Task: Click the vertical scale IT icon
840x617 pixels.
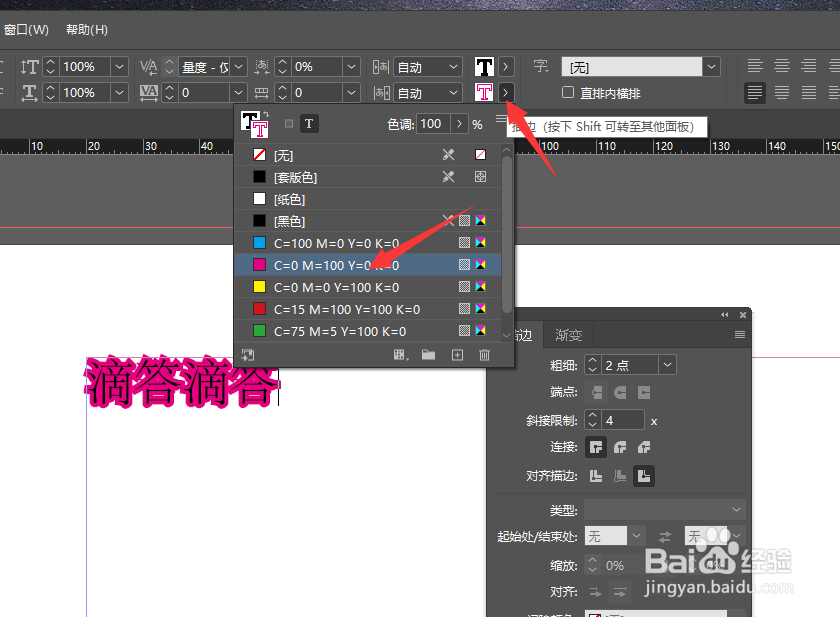Action: [29, 67]
